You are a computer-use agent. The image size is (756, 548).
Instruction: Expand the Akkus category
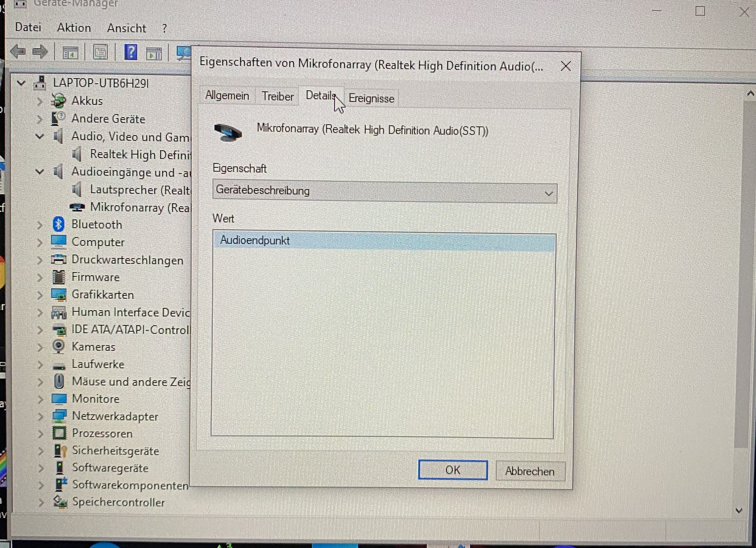coord(40,101)
